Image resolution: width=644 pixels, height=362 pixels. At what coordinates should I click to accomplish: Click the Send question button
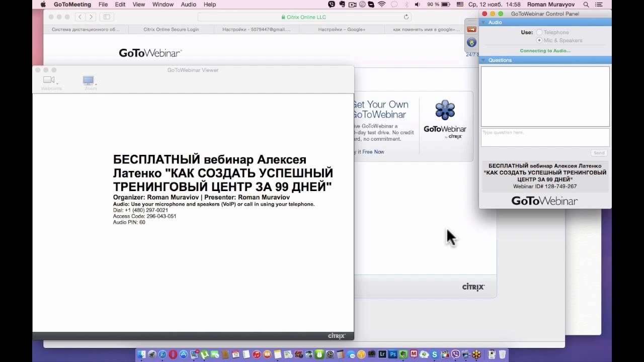point(599,153)
